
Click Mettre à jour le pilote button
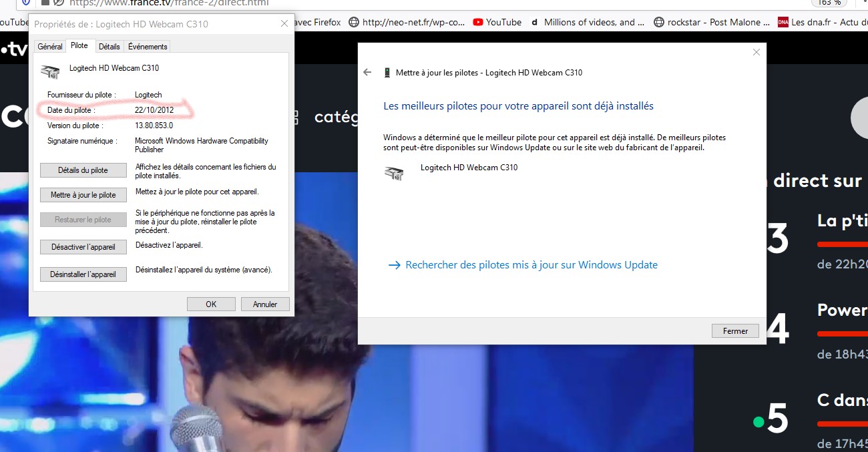pos(83,195)
